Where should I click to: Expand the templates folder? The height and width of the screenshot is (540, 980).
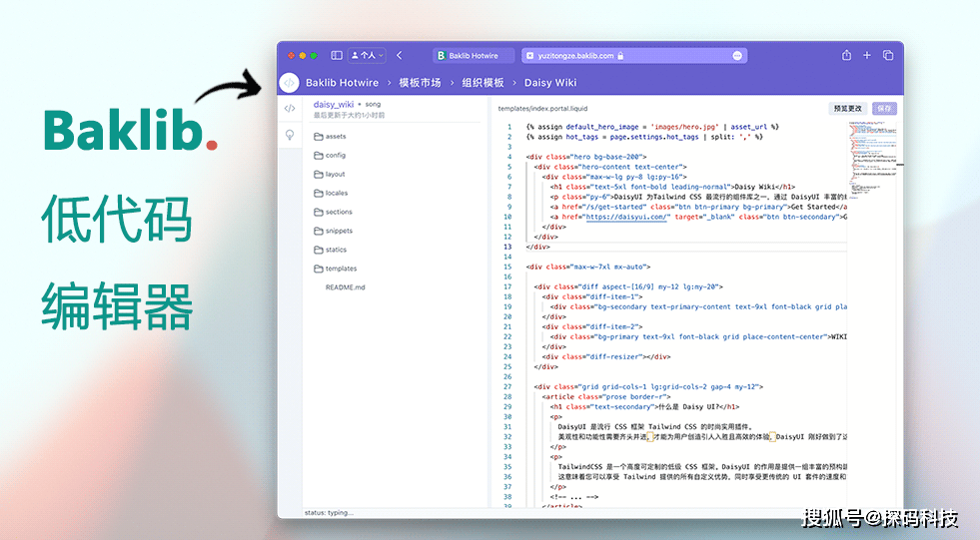[x=335, y=269]
